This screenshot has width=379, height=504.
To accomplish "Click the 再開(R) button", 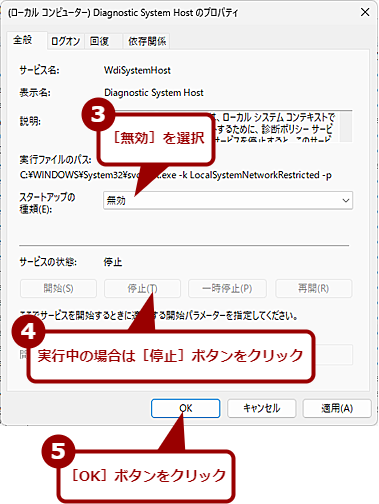I will [313, 288].
